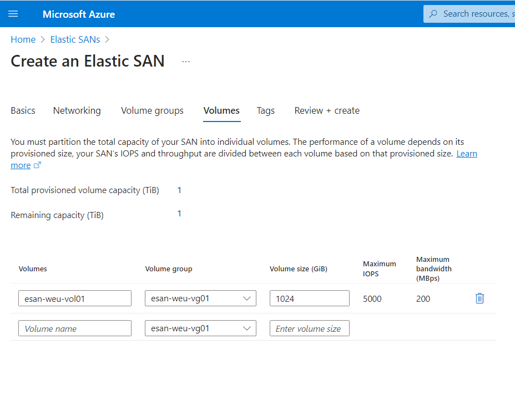Viewport: 515px width, 420px height.
Task: Open the Azure portal hamburger menu
Action: click(x=13, y=14)
